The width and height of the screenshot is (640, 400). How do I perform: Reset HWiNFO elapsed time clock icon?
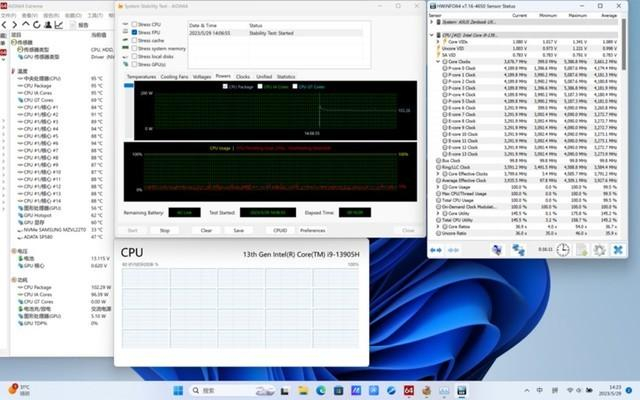563,249
